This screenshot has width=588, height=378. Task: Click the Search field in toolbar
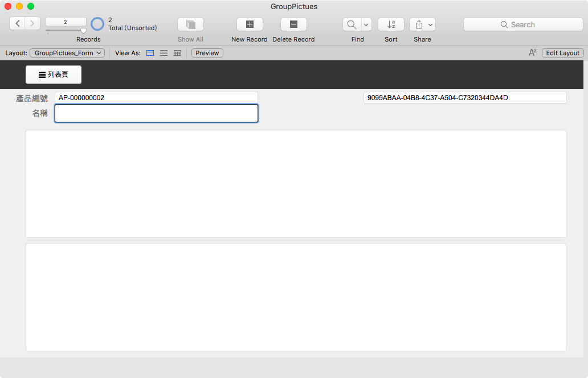(523, 24)
